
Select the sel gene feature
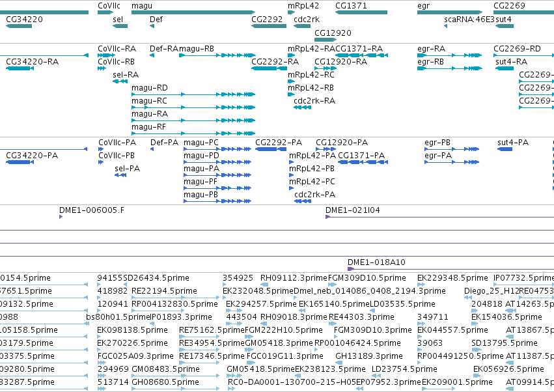120,26
